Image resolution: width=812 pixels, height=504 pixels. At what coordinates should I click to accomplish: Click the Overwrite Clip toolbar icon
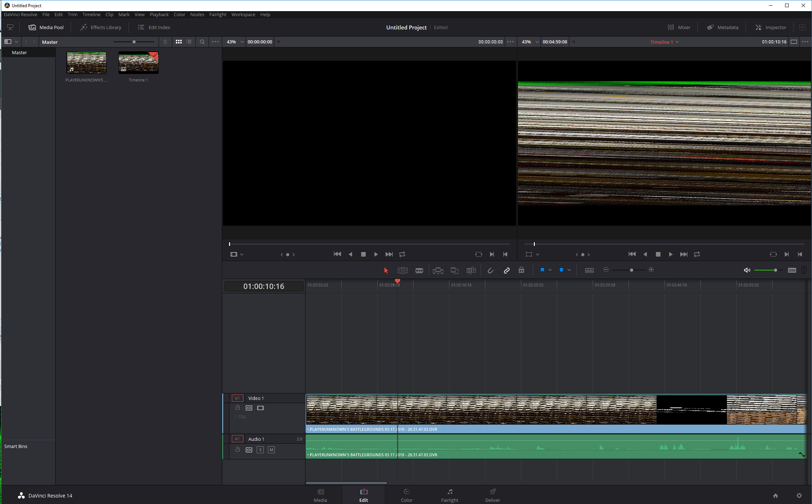(454, 270)
